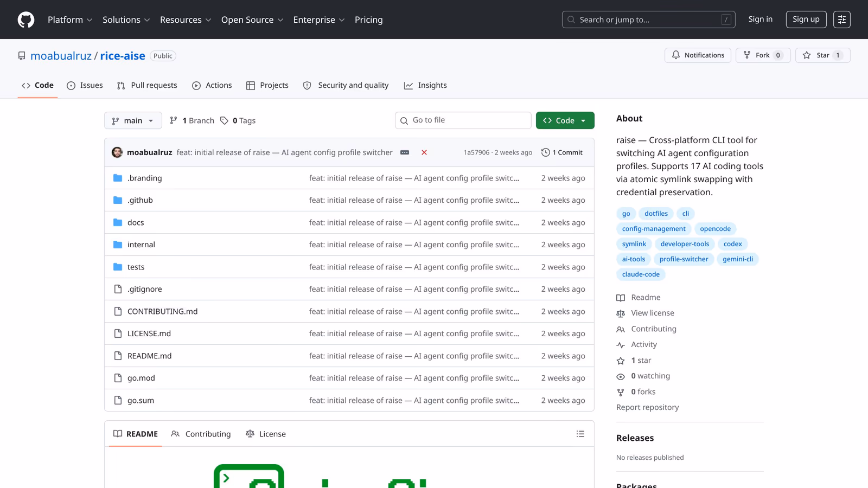
Task: Open the green Code dropdown arrow
Action: click(x=583, y=120)
